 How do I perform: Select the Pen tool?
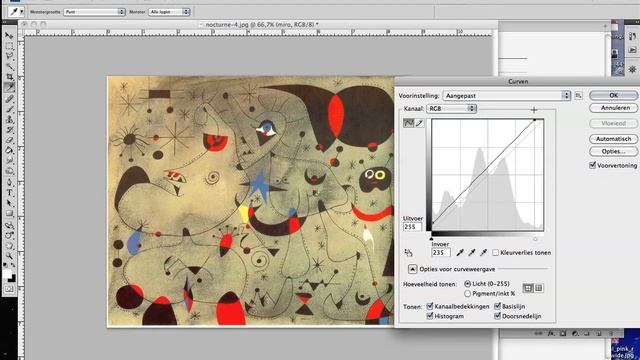tap(9, 182)
